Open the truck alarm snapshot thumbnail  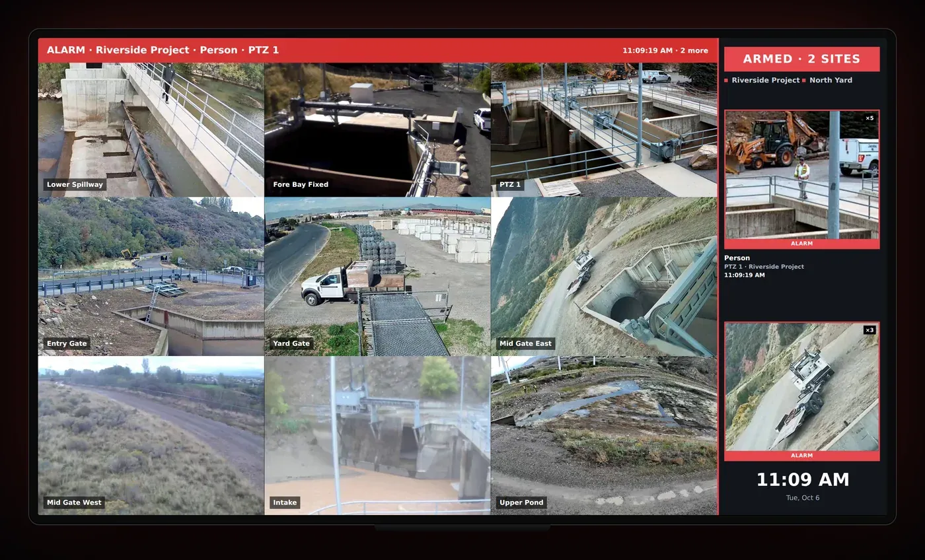(x=801, y=387)
